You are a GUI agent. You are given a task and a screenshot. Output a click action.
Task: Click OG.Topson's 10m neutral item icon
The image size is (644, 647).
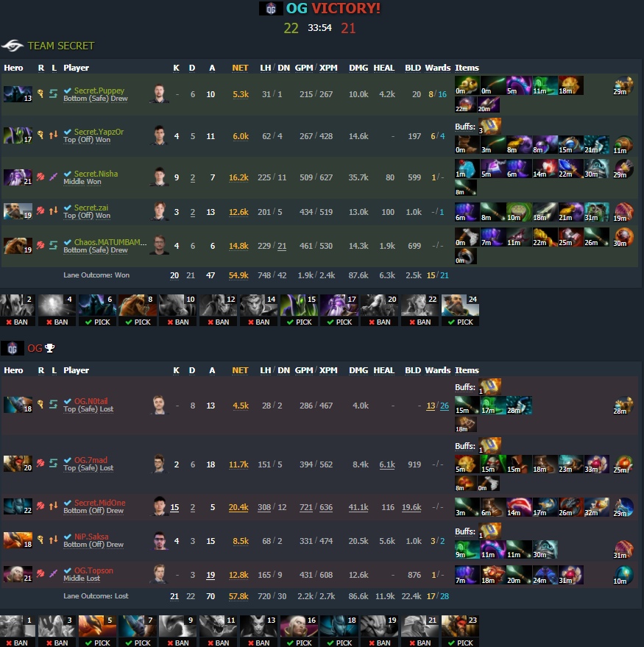coord(623,576)
